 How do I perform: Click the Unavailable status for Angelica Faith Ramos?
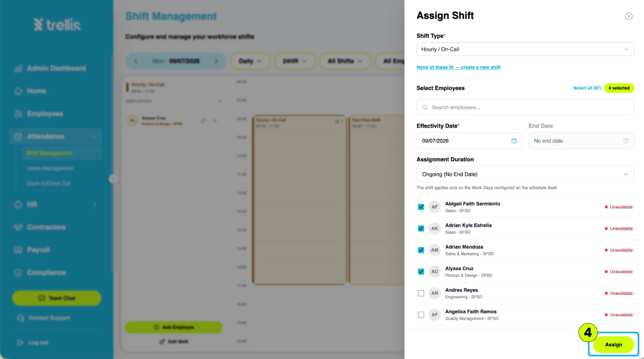click(619, 315)
